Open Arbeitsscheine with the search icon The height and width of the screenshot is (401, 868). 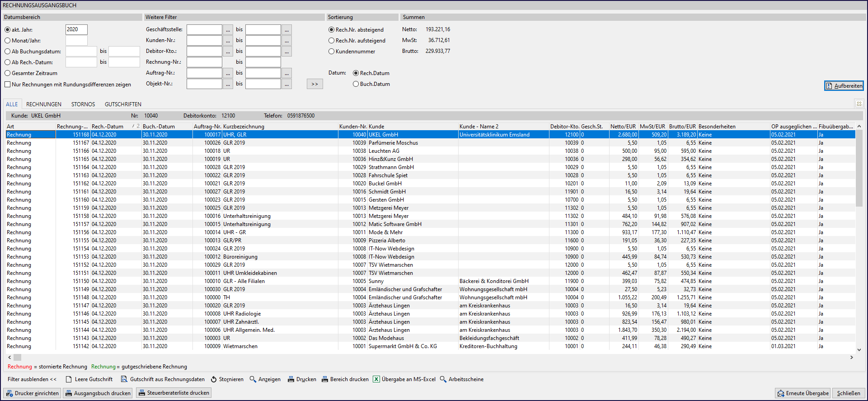pyautogui.click(x=443, y=379)
